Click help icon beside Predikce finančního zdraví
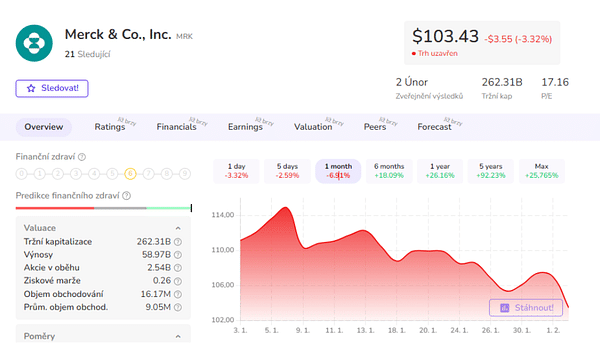600x360 pixels. (x=126, y=196)
